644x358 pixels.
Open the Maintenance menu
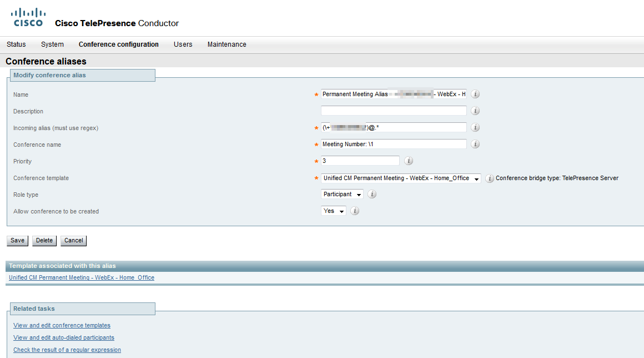point(227,44)
